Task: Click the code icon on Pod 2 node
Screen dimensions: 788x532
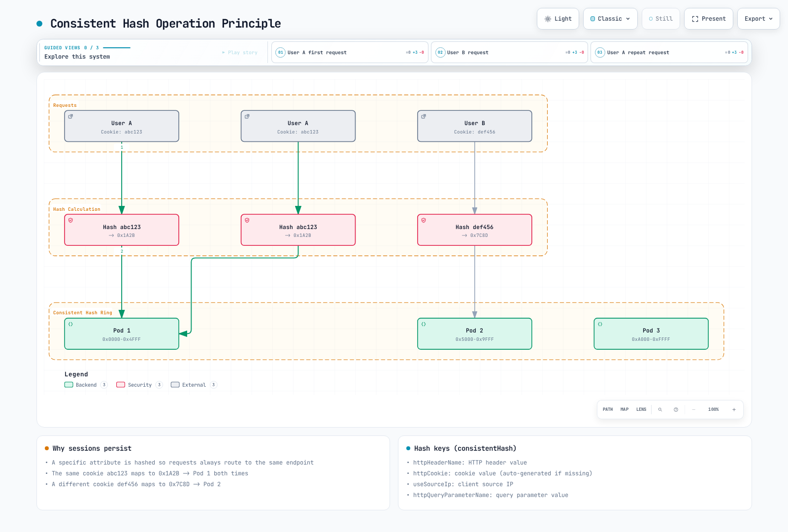Action: click(x=424, y=324)
